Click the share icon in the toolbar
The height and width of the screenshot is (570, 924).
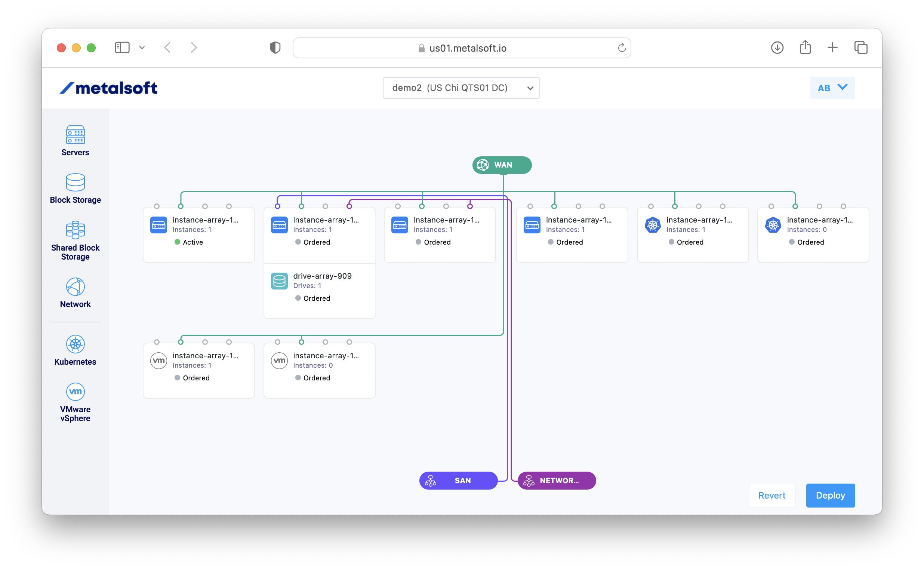[806, 47]
